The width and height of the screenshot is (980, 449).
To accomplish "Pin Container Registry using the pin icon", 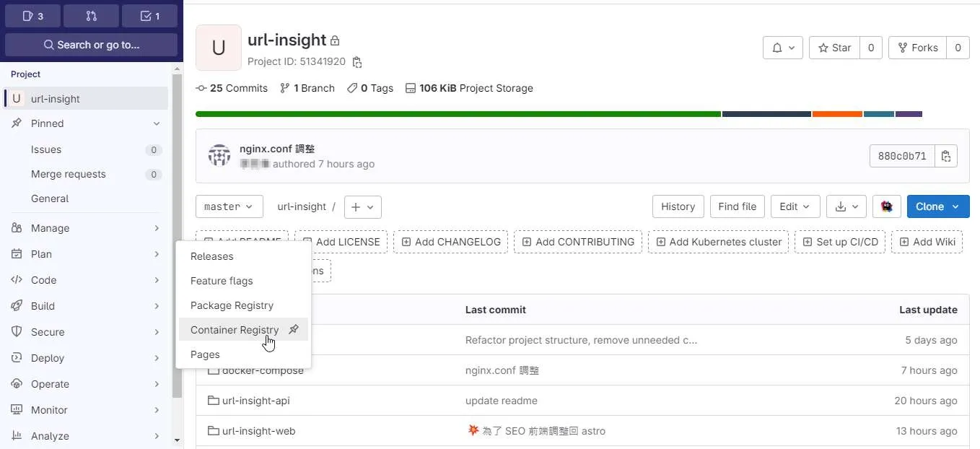I will point(294,329).
